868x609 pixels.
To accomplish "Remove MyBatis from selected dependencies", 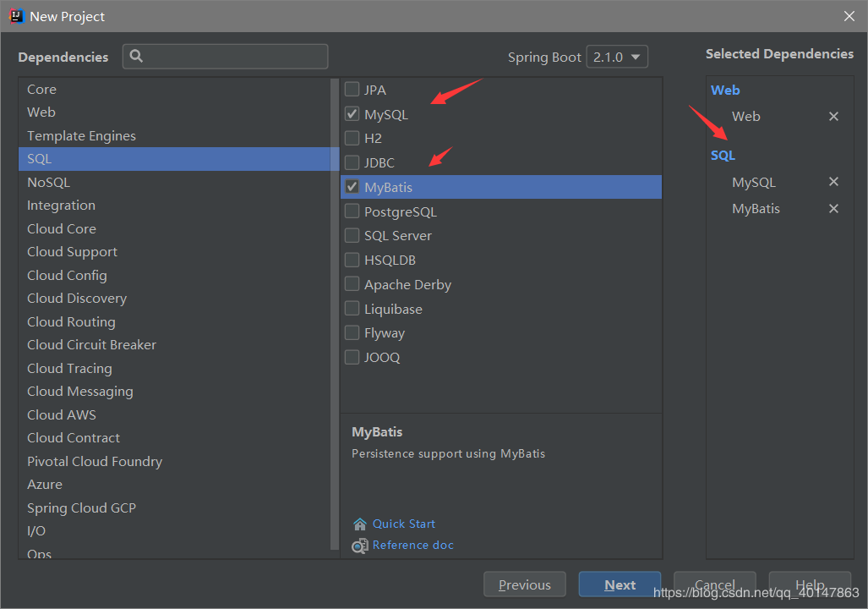I will pos(833,209).
